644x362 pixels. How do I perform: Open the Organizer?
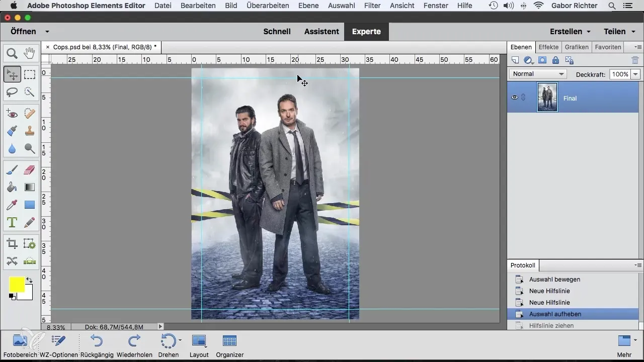click(229, 345)
